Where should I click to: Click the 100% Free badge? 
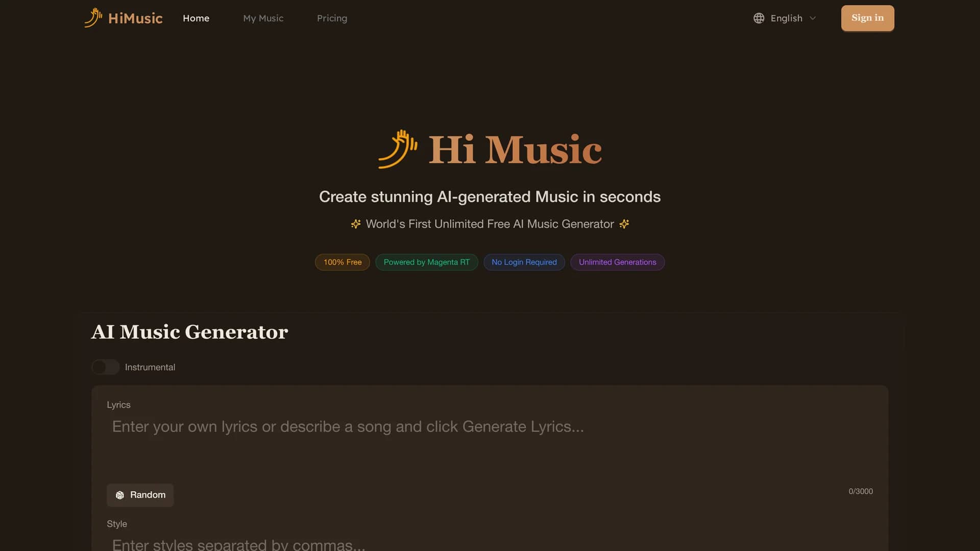pyautogui.click(x=342, y=262)
